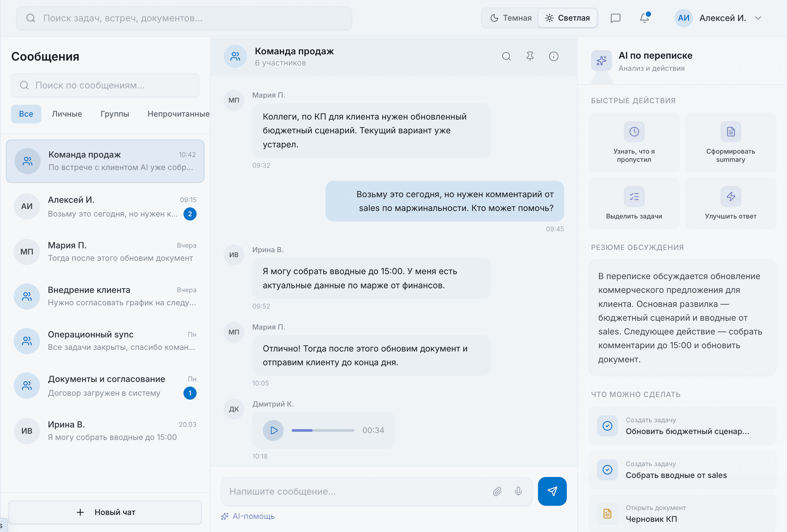The image size is (787, 532).
Task: Open the Алексей И. account menu
Action: pyautogui.click(x=723, y=18)
